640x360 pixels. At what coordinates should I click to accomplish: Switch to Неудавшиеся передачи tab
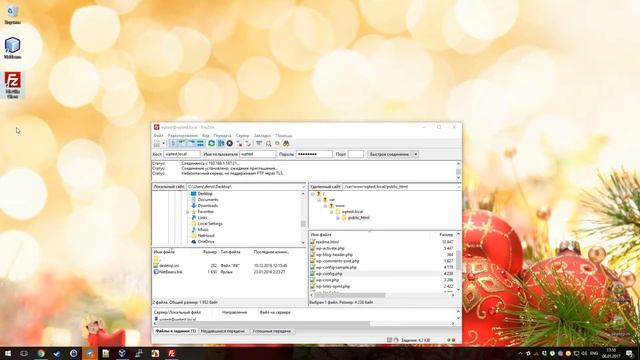(x=223, y=331)
